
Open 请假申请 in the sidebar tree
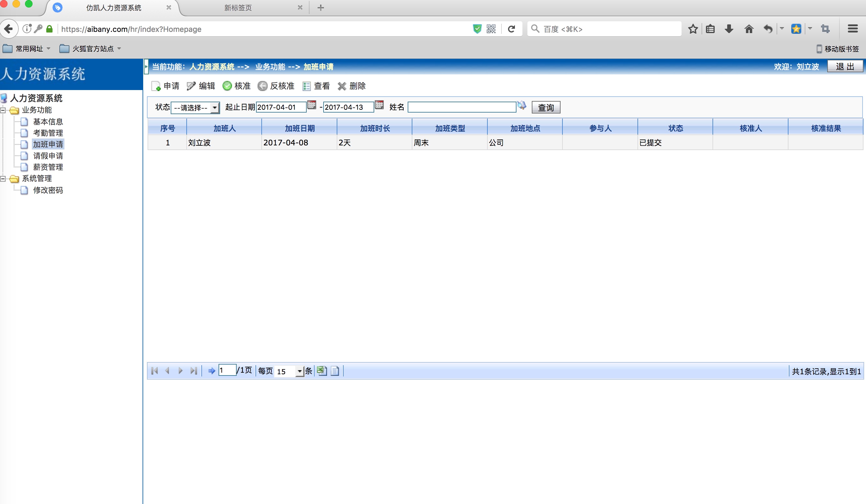point(48,156)
